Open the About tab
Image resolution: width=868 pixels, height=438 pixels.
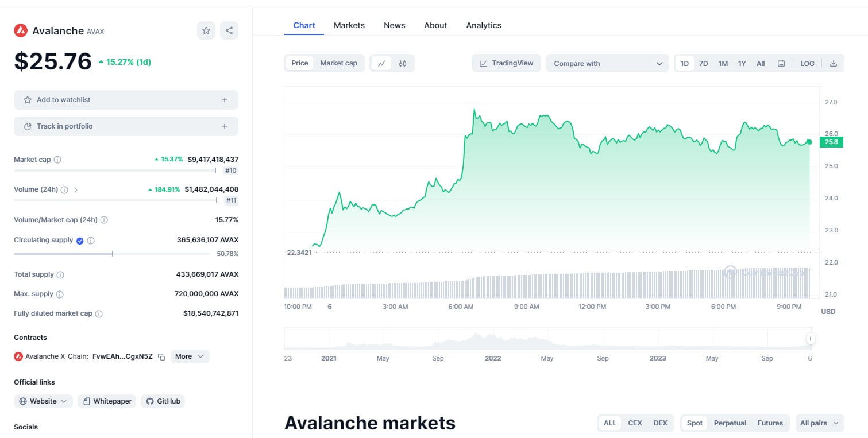(x=435, y=25)
